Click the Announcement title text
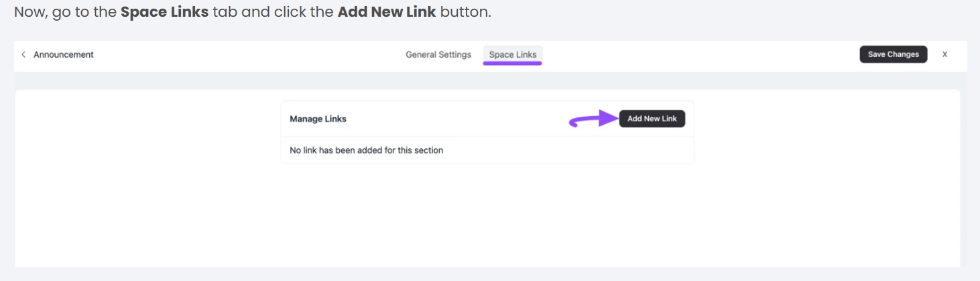 pyautogui.click(x=64, y=54)
